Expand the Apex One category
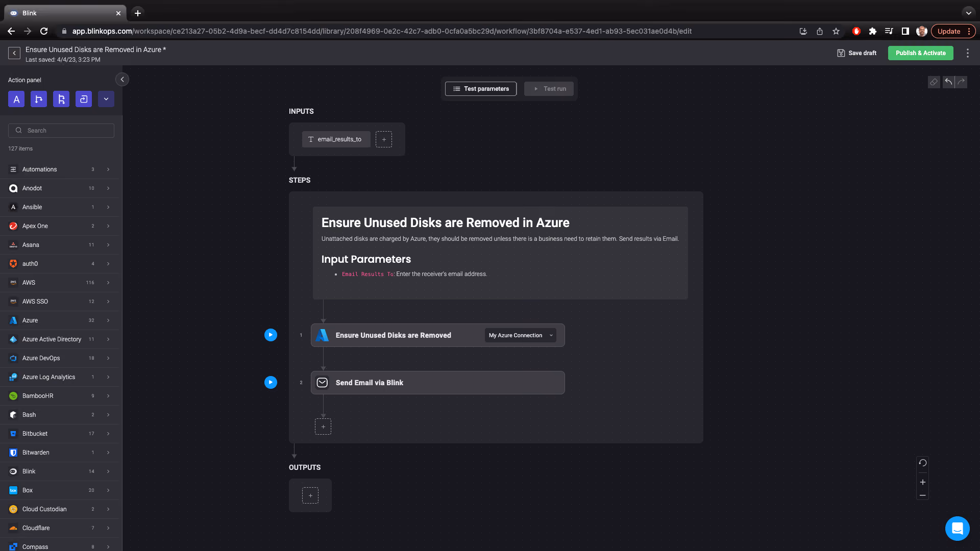980x551 pixels. (x=59, y=226)
